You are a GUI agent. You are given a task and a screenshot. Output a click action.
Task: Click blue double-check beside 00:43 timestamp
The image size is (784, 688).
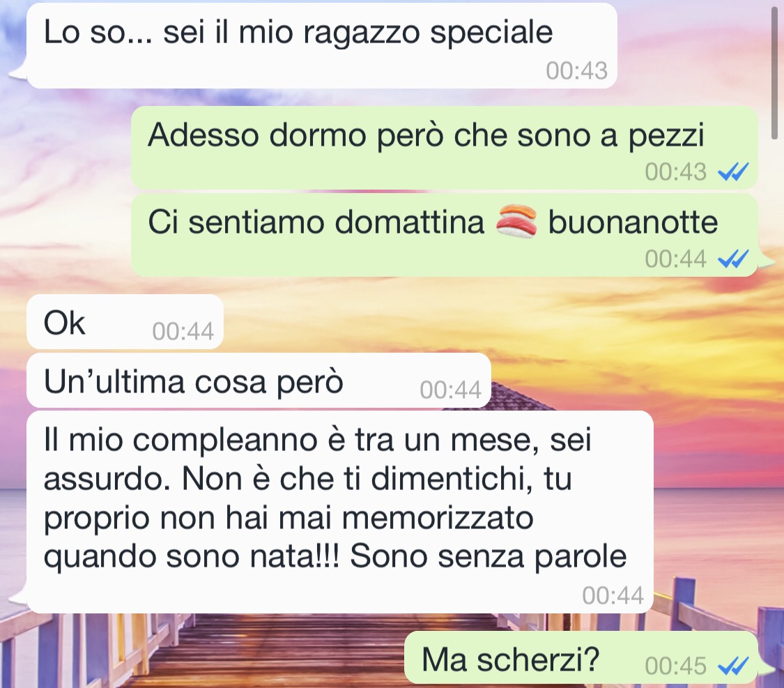pyautogui.click(x=733, y=172)
